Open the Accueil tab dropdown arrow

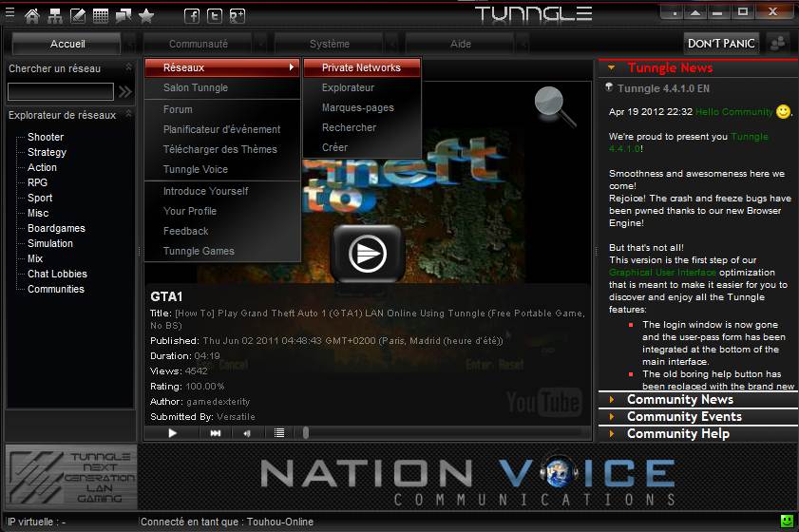pos(129,45)
